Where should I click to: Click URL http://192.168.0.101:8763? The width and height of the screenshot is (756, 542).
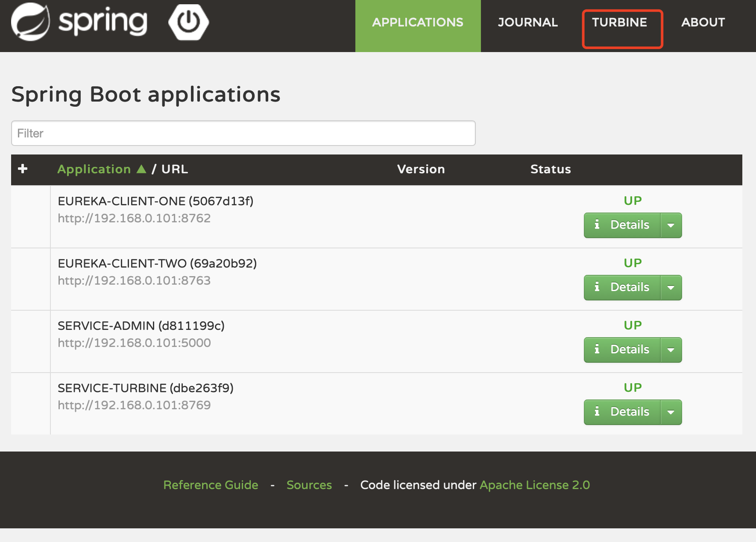tap(134, 280)
